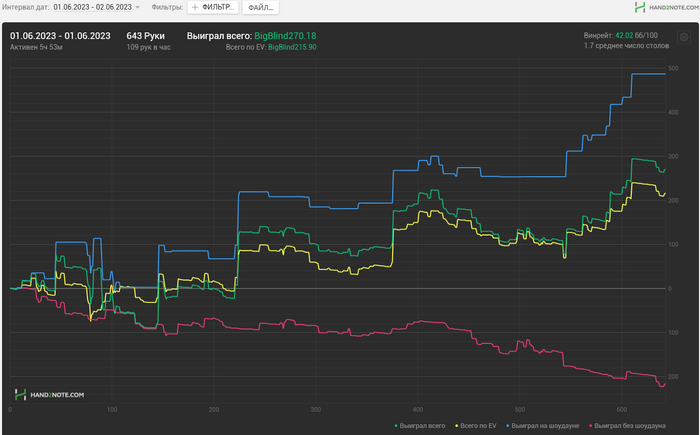Click the BigBlind270.18 total won value
Image resolution: width=700 pixels, height=435 pixels.
click(285, 36)
